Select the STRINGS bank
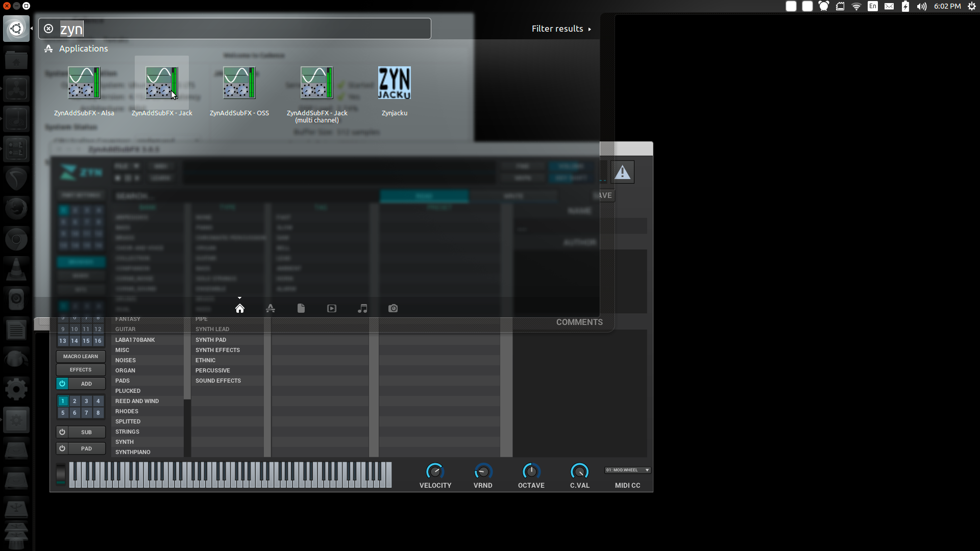The height and width of the screenshot is (551, 980). click(x=148, y=432)
